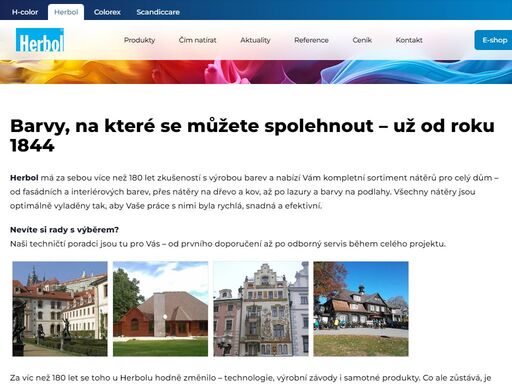Open the Ceník page
Screen dimensions: 512x384
coord(362,40)
